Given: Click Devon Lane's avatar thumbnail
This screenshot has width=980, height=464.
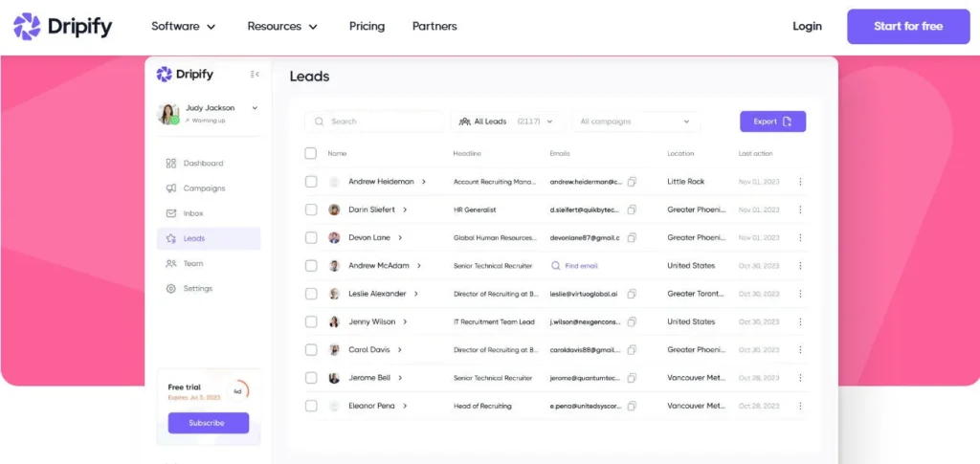Looking at the screenshot, I should (334, 238).
